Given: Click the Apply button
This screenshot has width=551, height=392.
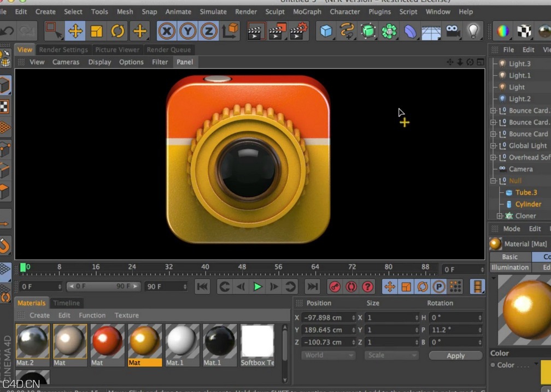Looking at the screenshot, I should pyautogui.click(x=455, y=355).
